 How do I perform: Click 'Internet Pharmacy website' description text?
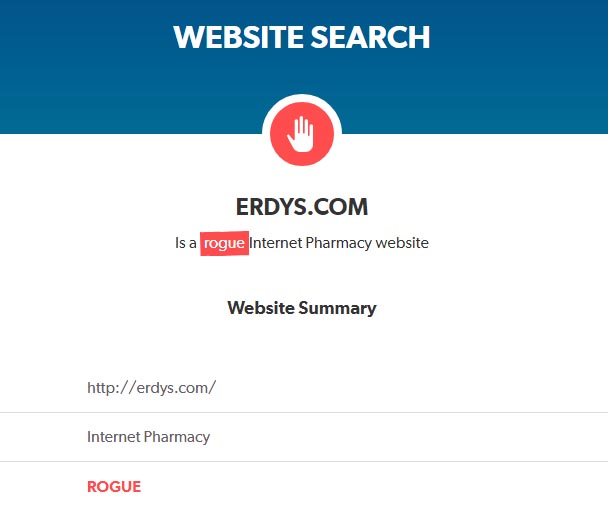click(x=339, y=243)
